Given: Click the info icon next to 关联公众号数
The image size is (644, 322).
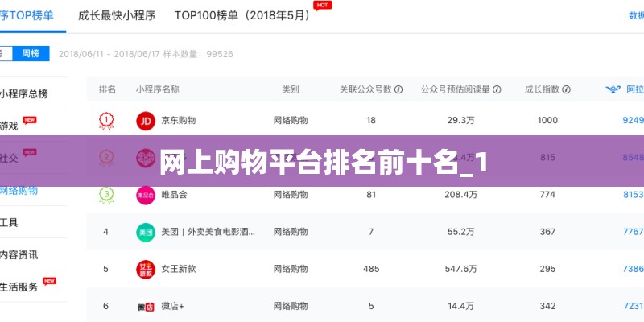Looking at the screenshot, I should 398,89.
